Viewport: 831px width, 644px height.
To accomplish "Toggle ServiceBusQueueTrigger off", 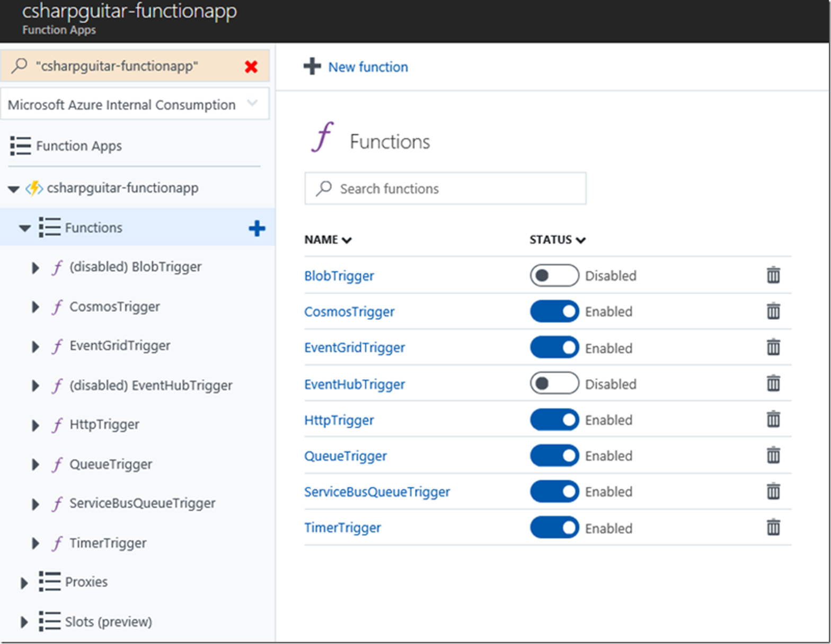I will [554, 491].
